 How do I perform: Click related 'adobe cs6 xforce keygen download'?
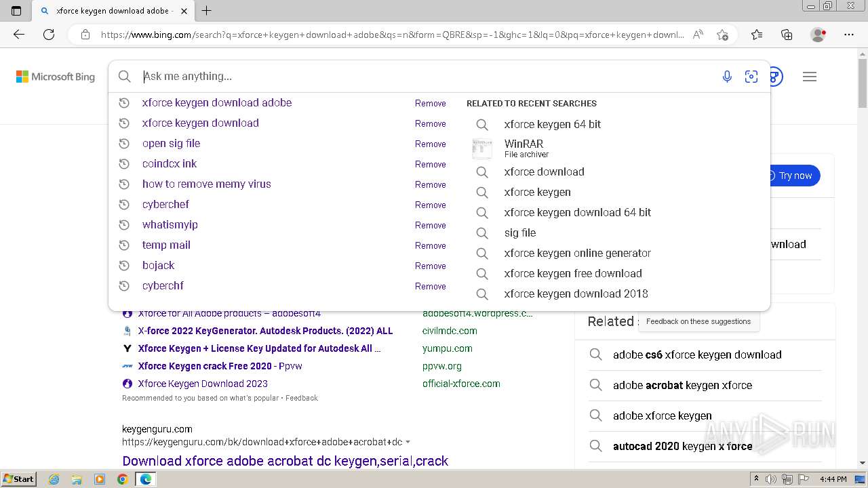click(697, 354)
